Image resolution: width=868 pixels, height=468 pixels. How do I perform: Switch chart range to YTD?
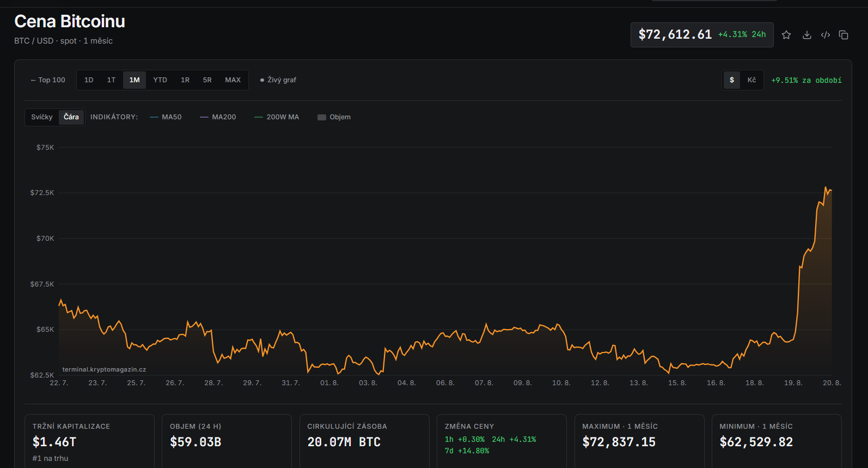click(x=160, y=80)
